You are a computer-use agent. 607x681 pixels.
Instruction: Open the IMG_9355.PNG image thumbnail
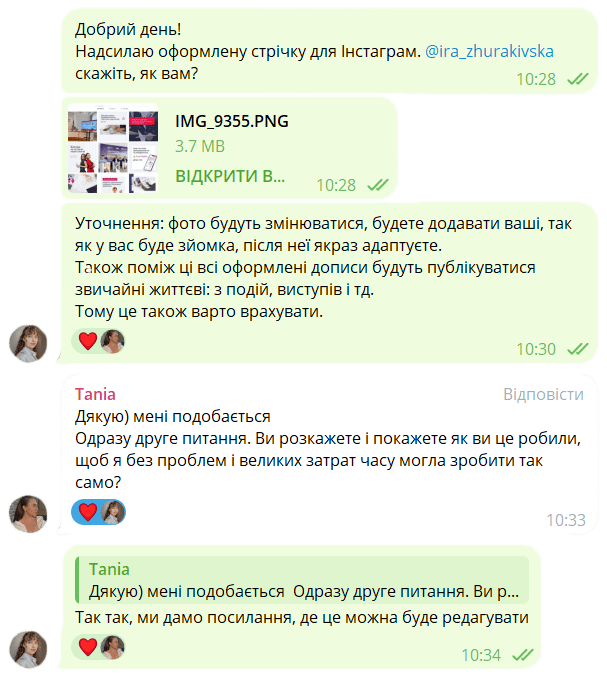pos(113,148)
